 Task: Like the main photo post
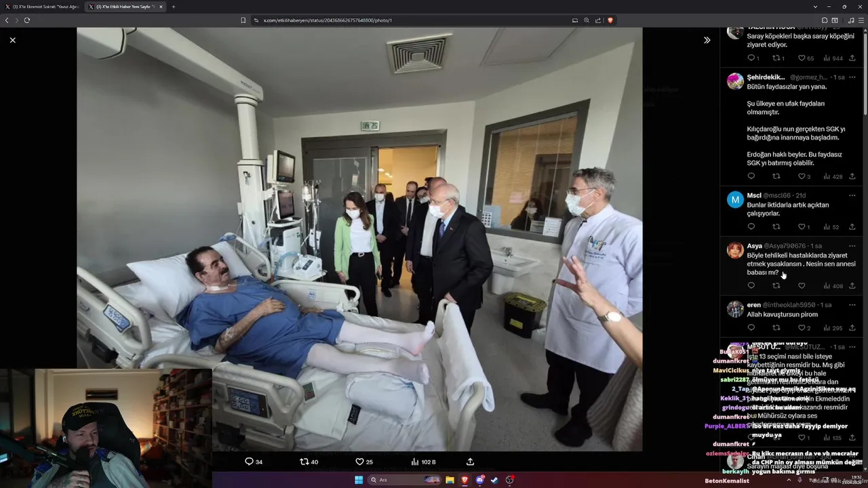[x=364, y=462]
